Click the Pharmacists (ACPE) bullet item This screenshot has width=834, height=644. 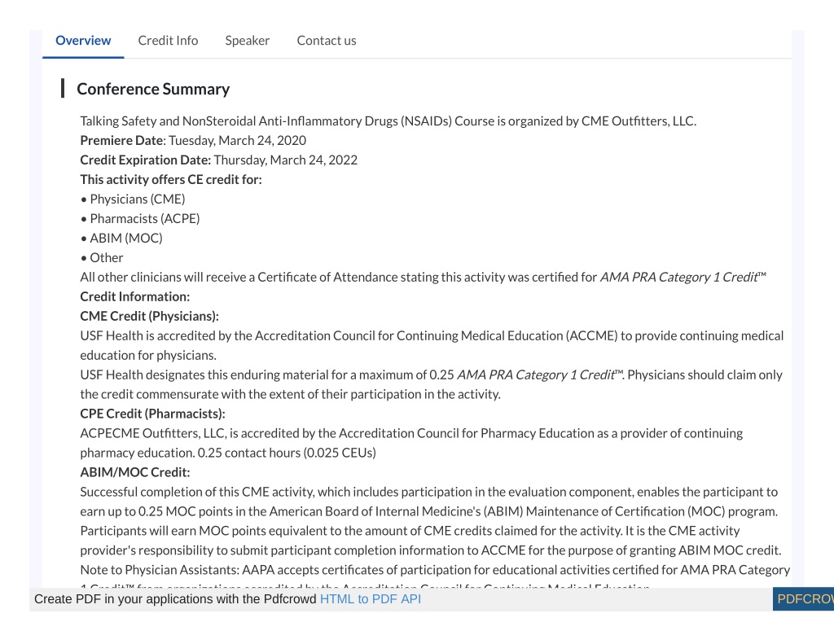140,218
